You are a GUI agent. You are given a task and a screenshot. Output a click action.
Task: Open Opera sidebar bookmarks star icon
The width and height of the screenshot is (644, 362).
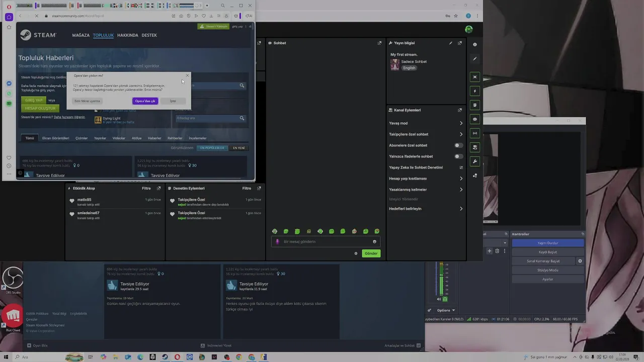9,27
